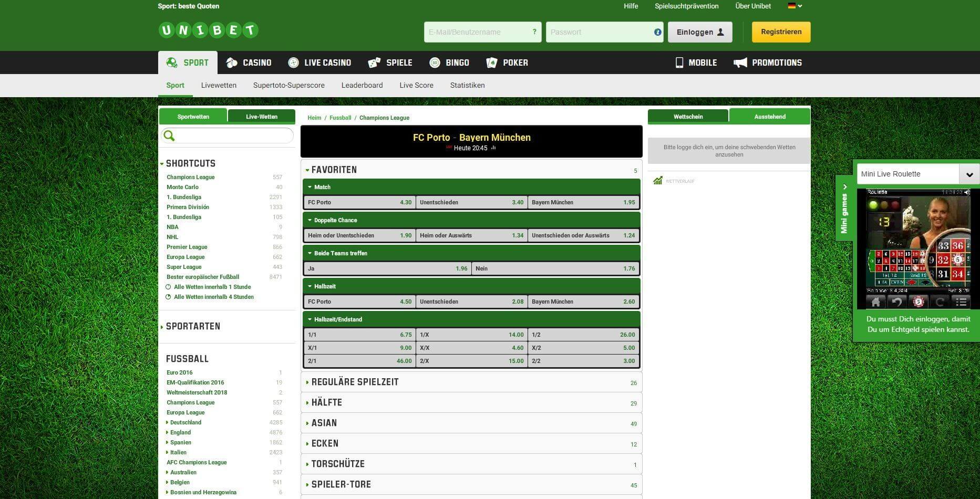Screen dimensions: 980x499
Task: Click the Registrieren button
Action: [781, 32]
